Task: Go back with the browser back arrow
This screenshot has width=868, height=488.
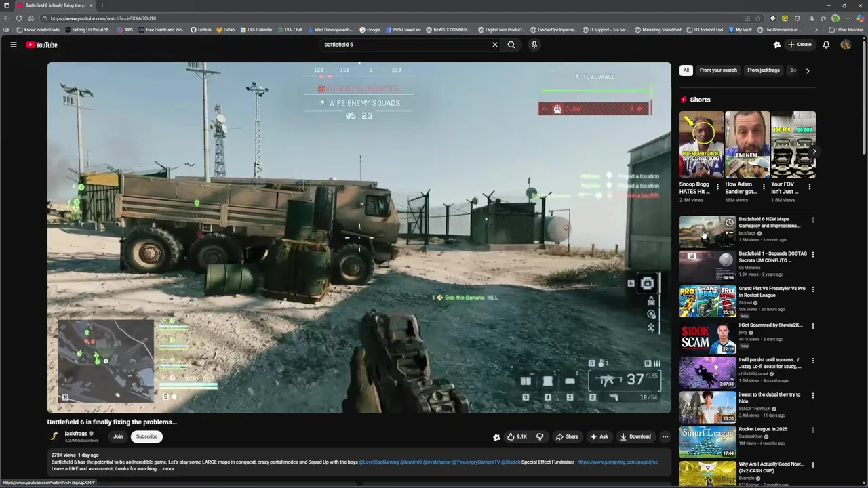Action: pos(7,18)
